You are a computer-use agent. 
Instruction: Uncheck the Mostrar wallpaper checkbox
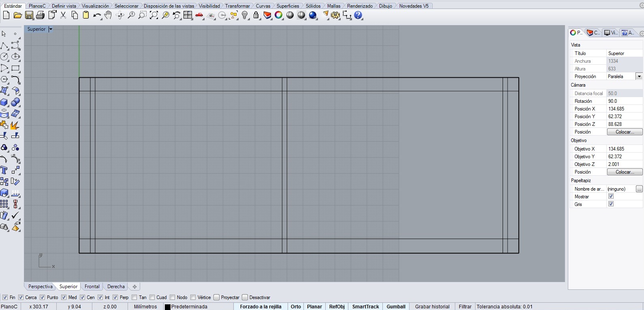click(611, 196)
